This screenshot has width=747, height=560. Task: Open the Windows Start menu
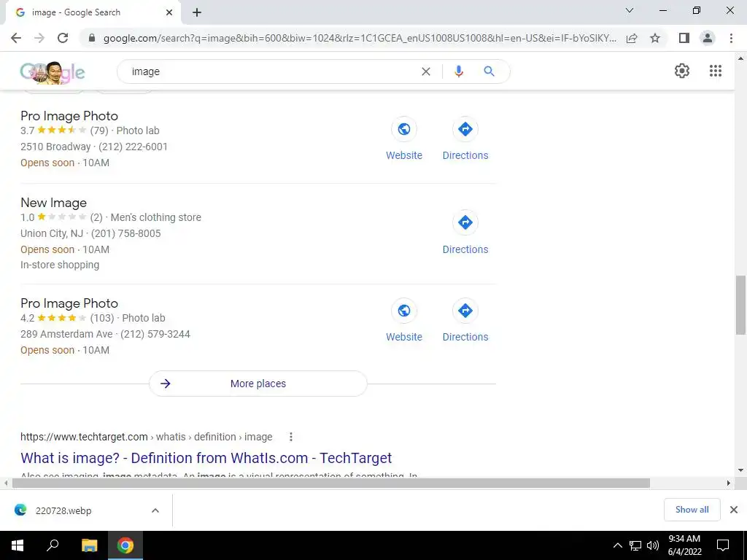pyautogui.click(x=18, y=545)
